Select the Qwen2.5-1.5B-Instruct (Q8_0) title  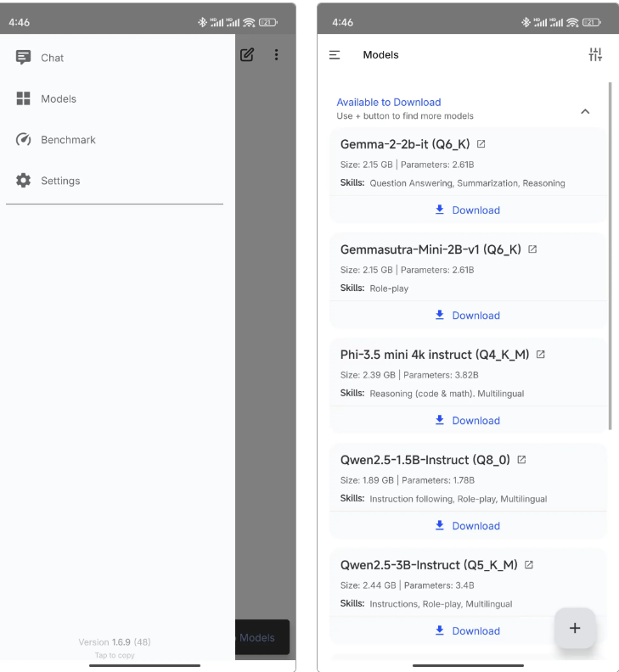point(425,460)
